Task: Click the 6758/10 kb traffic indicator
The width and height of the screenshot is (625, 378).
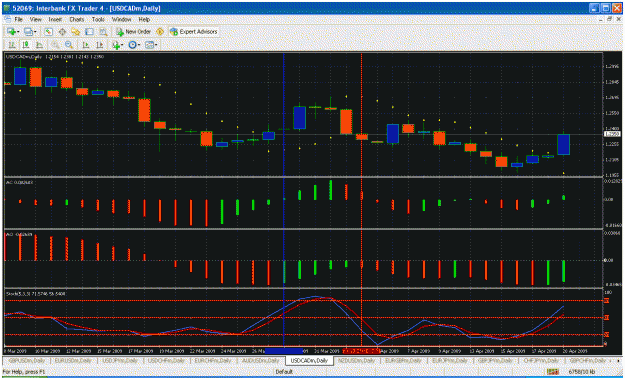Action: tap(582, 372)
